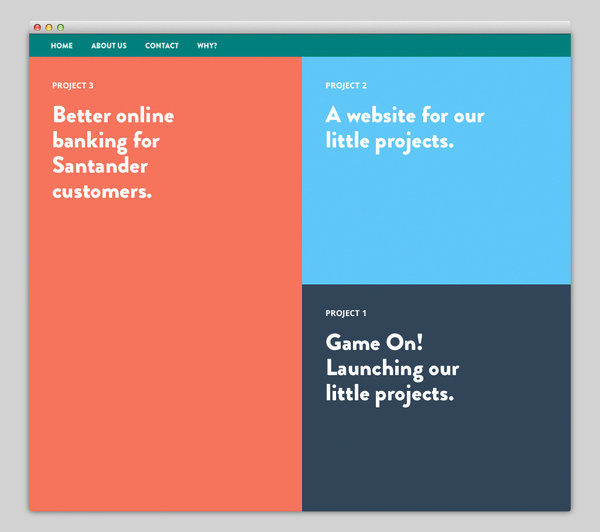The height and width of the screenshot is (532, 600).
Task: Open 'A website for our little projects'
Action: [405, 129]
